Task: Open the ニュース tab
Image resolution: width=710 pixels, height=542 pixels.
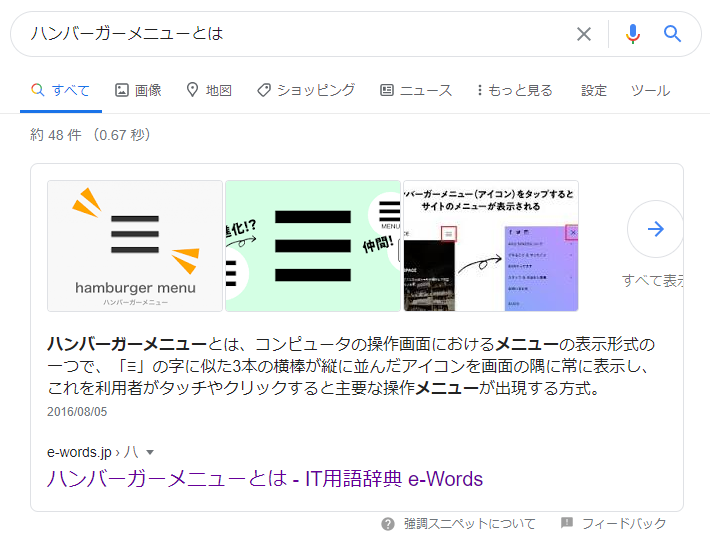Action: pyautogui.click(x=416, y=90)
